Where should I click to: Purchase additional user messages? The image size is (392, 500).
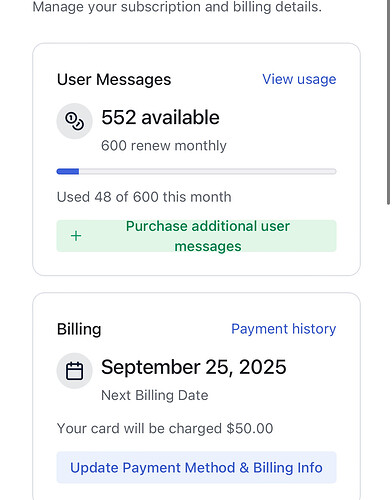[x=196, y=236]
